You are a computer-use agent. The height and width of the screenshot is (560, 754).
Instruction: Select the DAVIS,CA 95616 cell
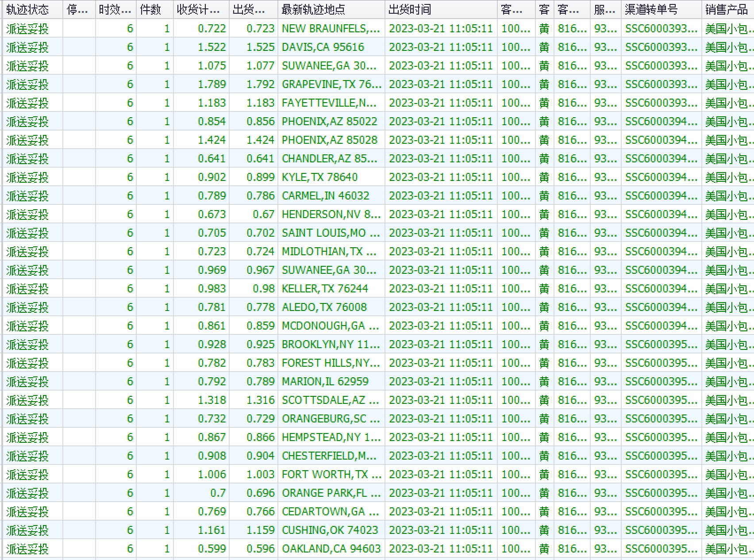coord(331,47)
